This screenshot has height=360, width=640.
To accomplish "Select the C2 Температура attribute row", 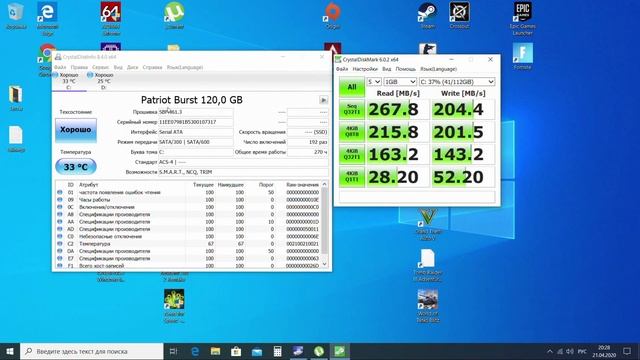I will click(188, 244).
